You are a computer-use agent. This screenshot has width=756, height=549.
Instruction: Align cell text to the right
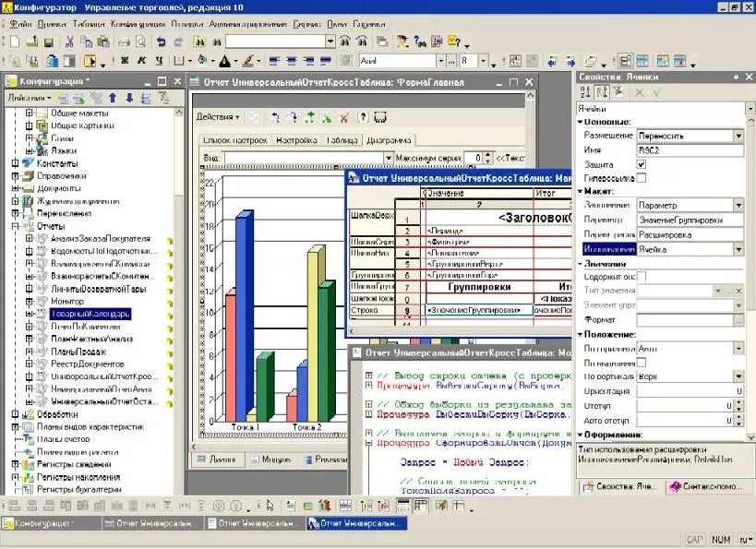pos(309,61)
